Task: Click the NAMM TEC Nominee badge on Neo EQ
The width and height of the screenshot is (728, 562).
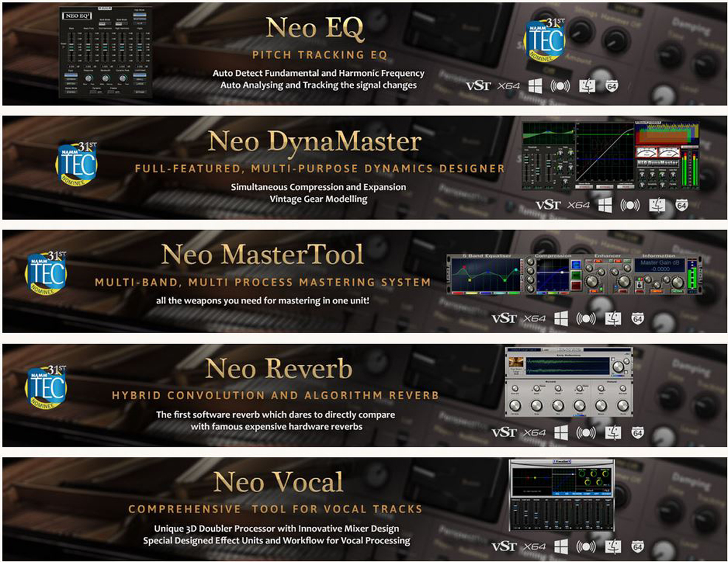Action: [545, 40]
